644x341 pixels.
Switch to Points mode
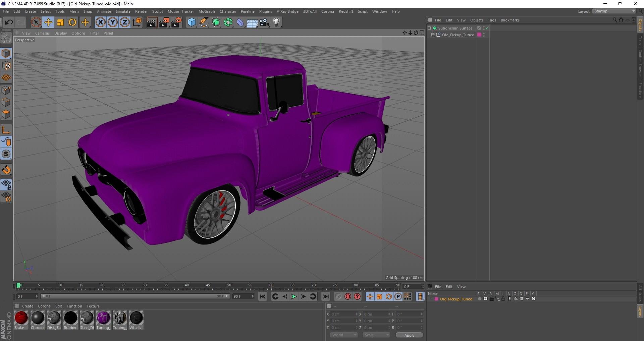tap(6, 90)
